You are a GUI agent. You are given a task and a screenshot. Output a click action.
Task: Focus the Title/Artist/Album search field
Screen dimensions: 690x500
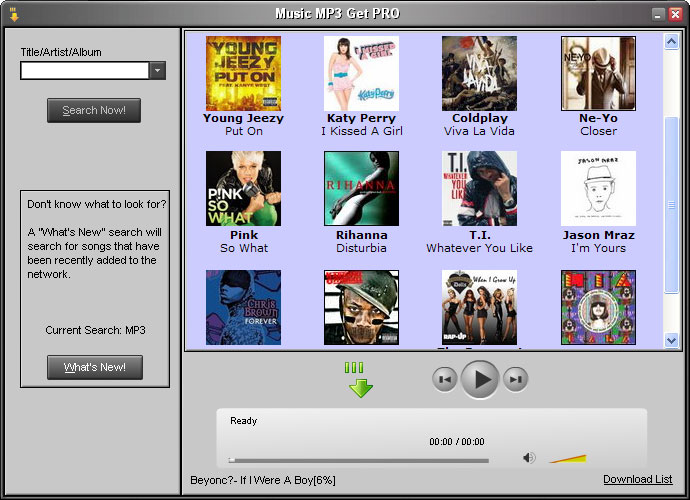pos(84,70)
